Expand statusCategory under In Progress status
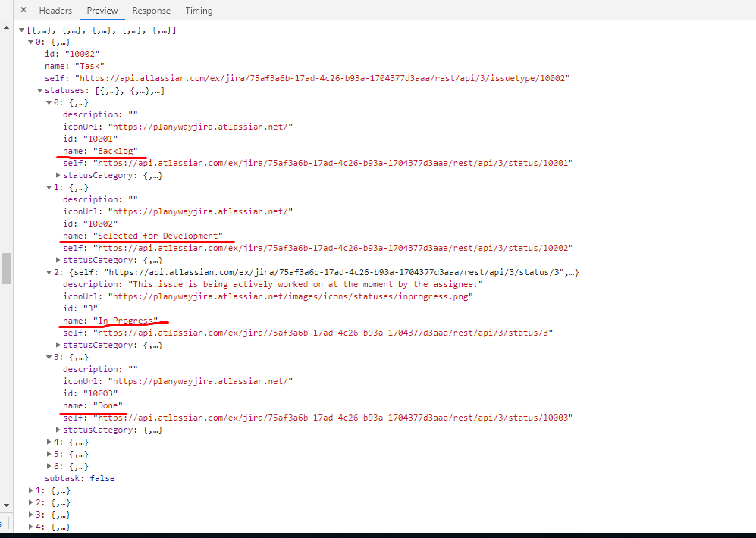The width and height of the screenshot is (756, 538). coord(58,345)
